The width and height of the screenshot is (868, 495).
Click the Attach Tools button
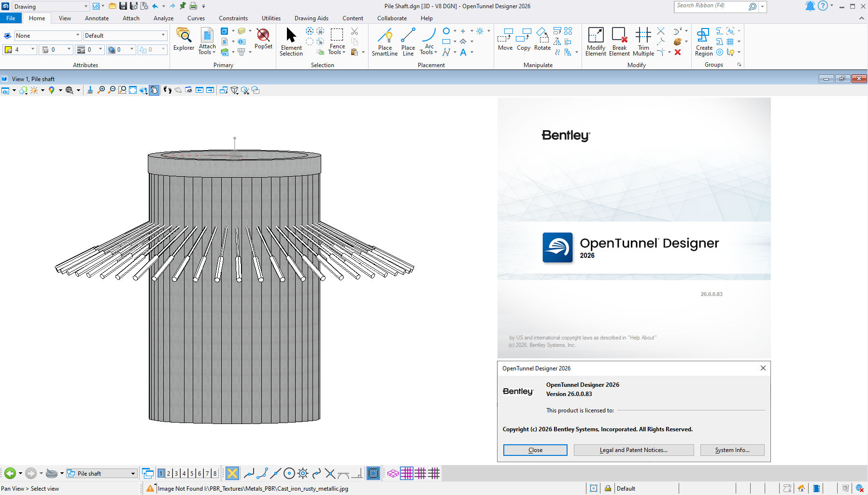pos(207,42)
